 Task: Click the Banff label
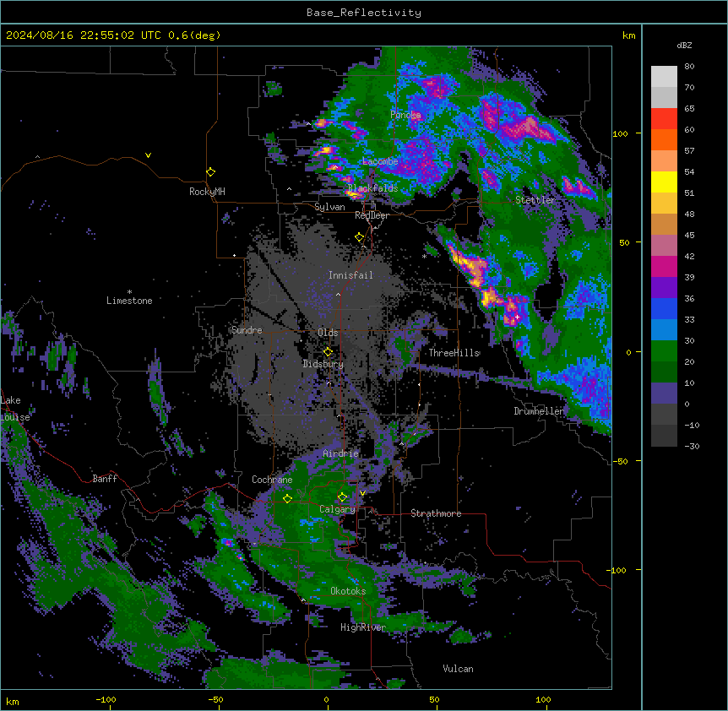click(x=105, y=479)
